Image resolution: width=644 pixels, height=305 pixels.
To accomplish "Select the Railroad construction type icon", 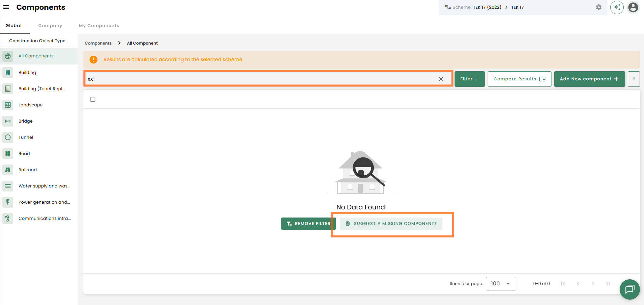I will (x=8, y=170).
